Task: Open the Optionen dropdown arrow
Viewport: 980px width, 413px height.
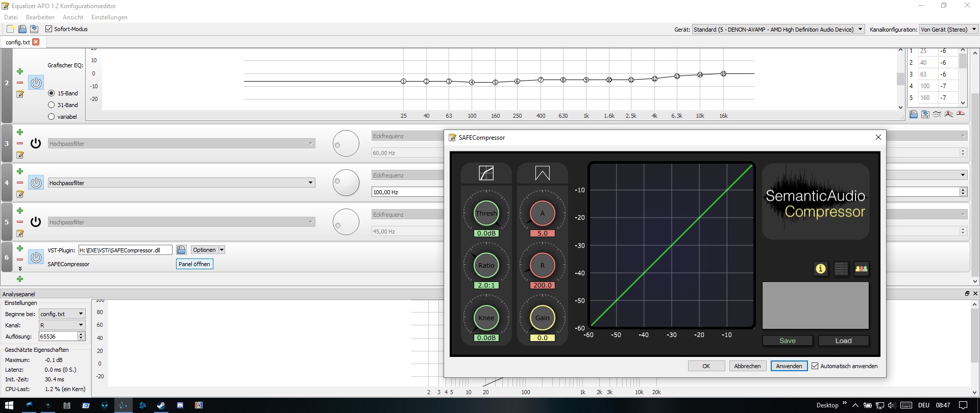Action: coord(222,250)
